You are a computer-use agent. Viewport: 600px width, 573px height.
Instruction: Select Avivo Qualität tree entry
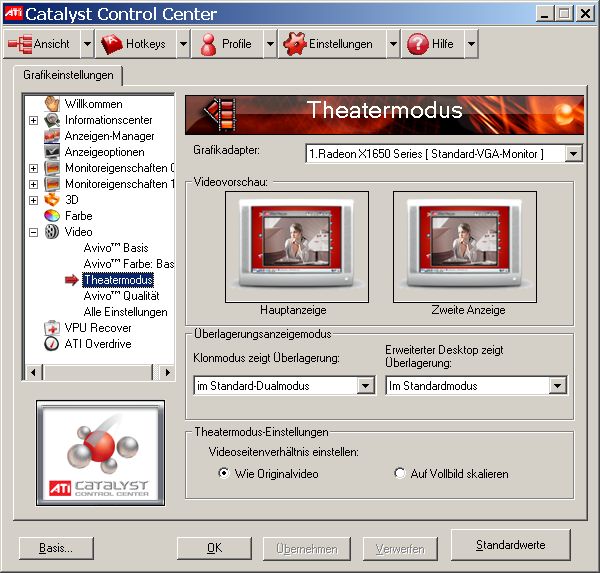[x=121, y=296]
